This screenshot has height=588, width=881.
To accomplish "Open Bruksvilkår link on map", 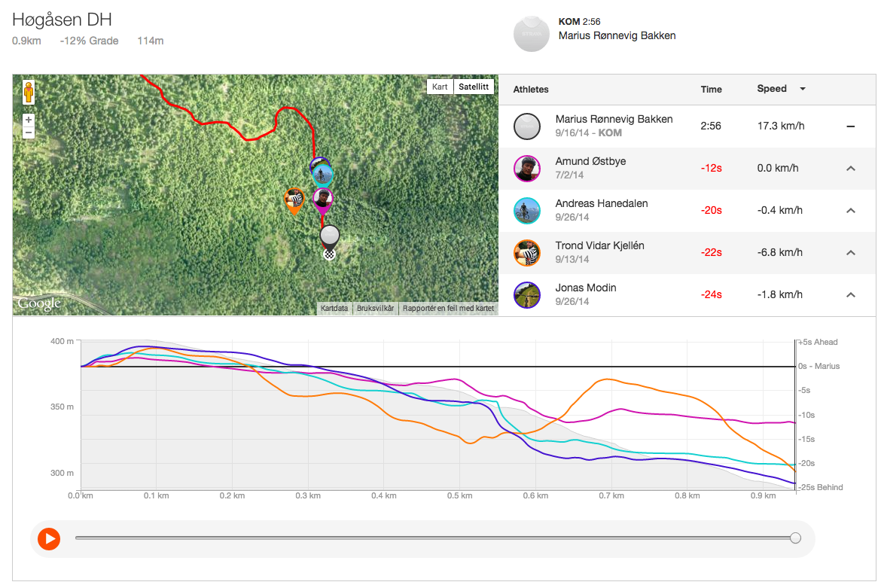I will coord(375,309).
